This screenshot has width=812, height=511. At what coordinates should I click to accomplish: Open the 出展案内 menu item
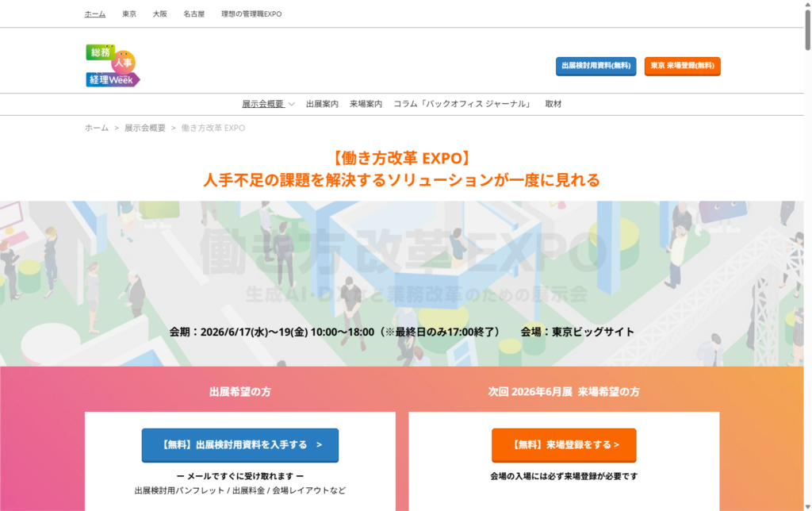click(322, 104)
